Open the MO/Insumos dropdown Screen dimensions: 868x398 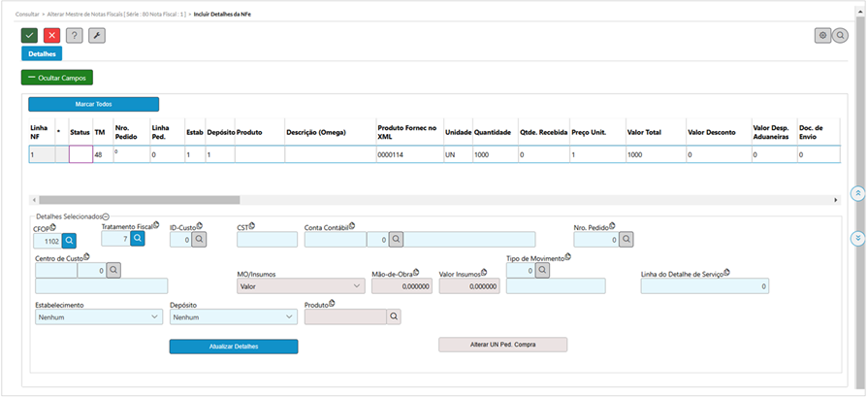[x=300, y=286]
